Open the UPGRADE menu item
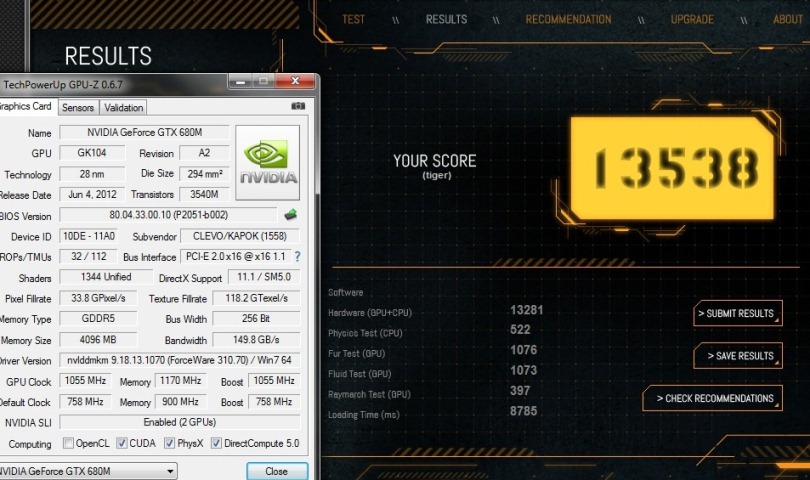The image size is (810, 480). point(692,20)
